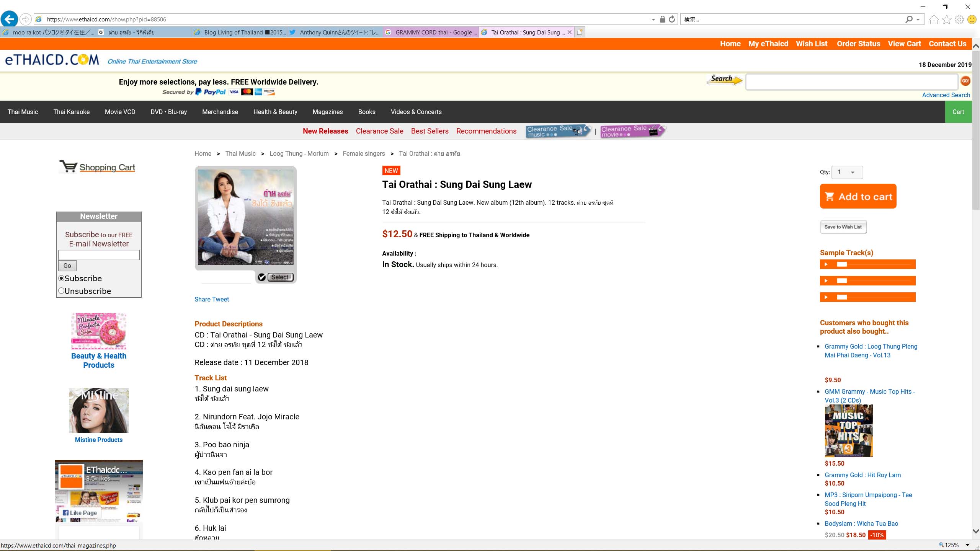The width and height of the screenshot is (980, 551).
Task: Click the browser back arrow button
Action: (x=10, y=19)
